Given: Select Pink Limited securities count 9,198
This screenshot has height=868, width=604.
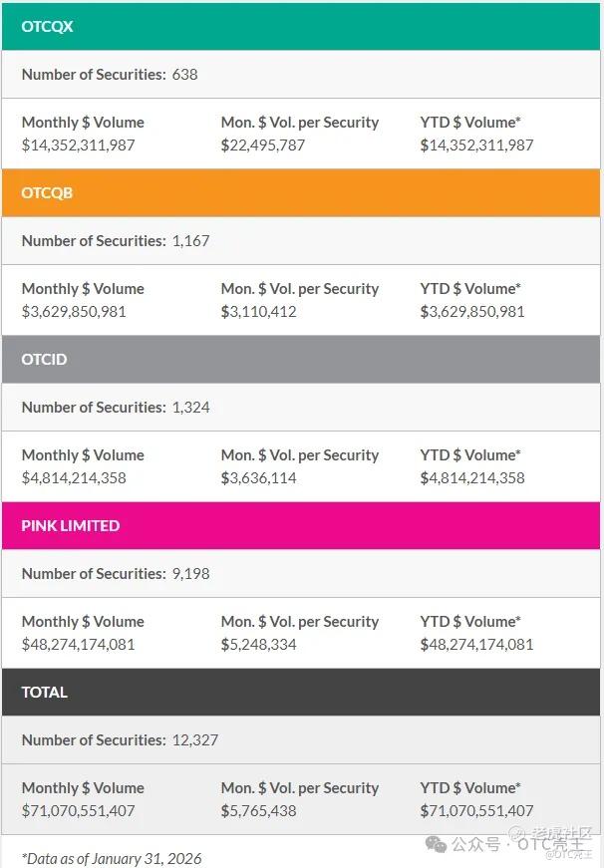Looking at the screenshot, I should [116, 574].
